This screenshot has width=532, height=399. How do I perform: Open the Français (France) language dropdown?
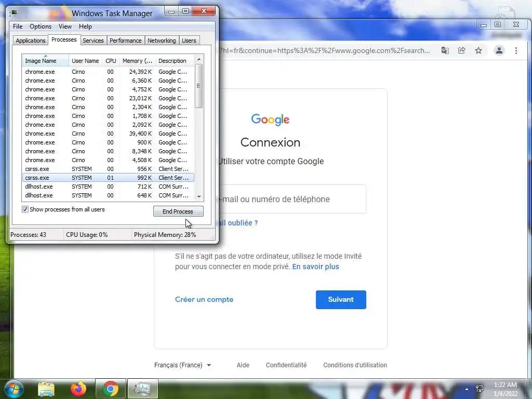182,365
